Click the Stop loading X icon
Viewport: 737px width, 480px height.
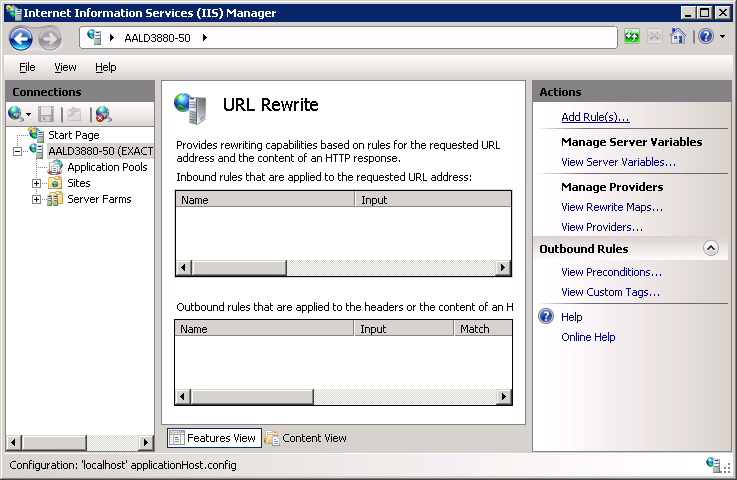[x=655, y=36]
